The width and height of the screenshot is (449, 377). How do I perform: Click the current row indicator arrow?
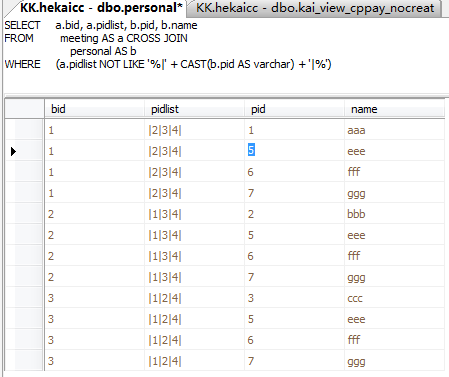tap(13, 151)
